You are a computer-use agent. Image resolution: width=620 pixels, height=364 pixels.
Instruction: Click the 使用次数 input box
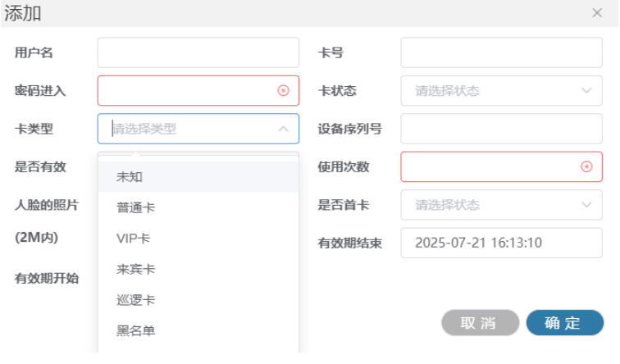[490, 166]
